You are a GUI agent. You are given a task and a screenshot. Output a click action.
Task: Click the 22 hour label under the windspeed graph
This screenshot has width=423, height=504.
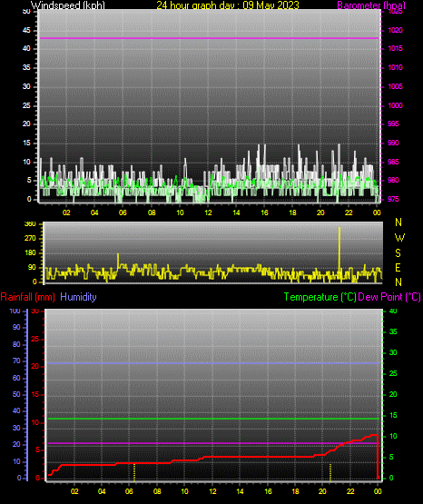click(349, 212)
